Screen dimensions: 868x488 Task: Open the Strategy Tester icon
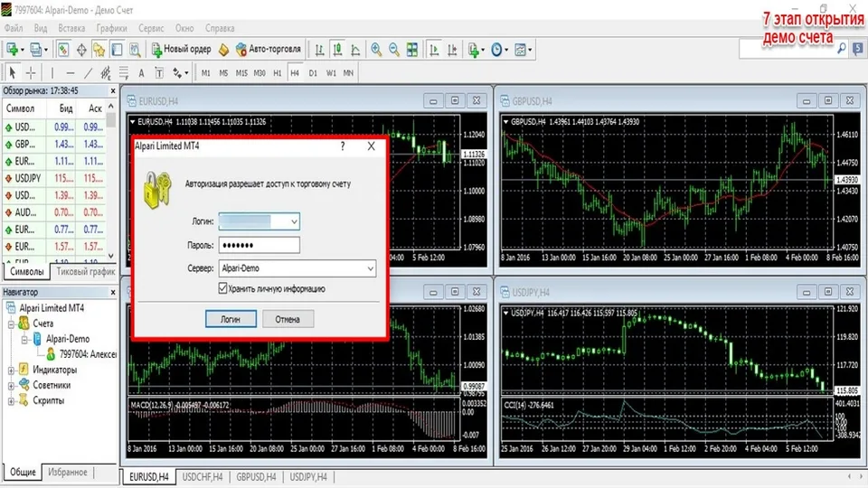click(x=135, y=50)
